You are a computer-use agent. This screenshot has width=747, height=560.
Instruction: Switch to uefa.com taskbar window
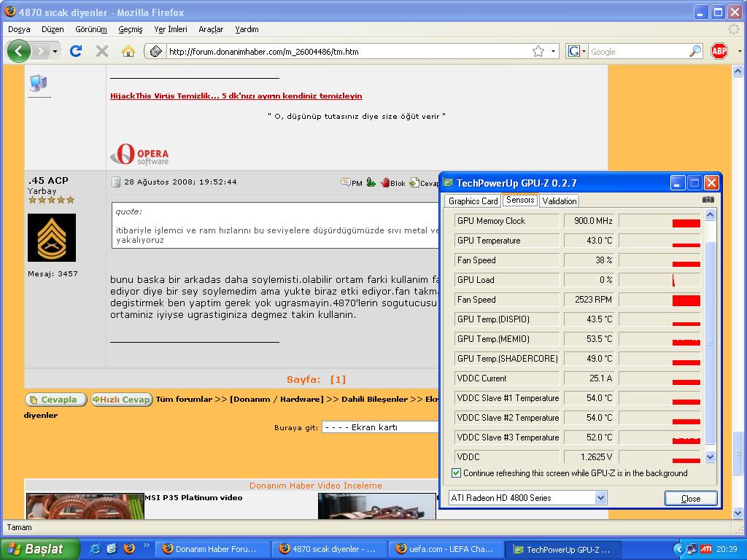[446, 549]
